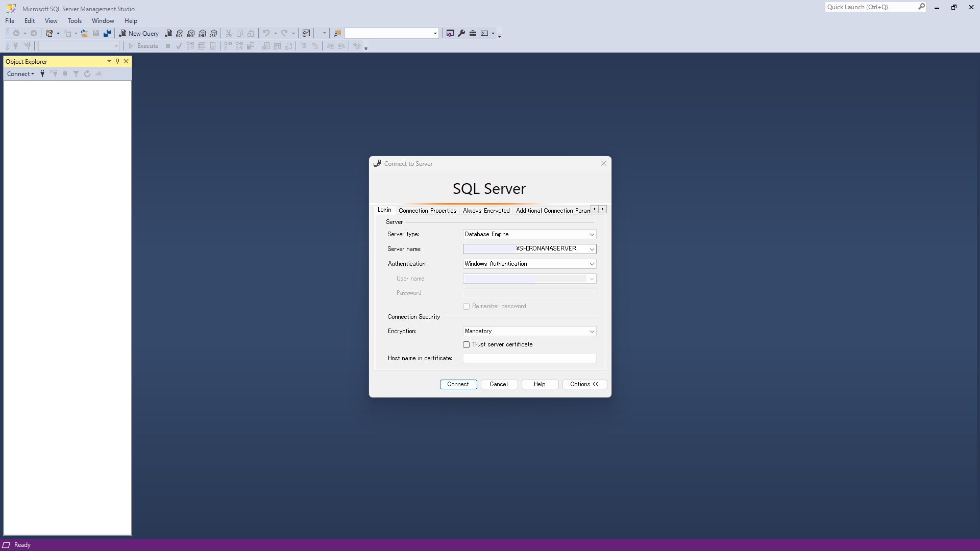Open a New Query window
This screenshot has width=980, height=551.
click(139, 33)
